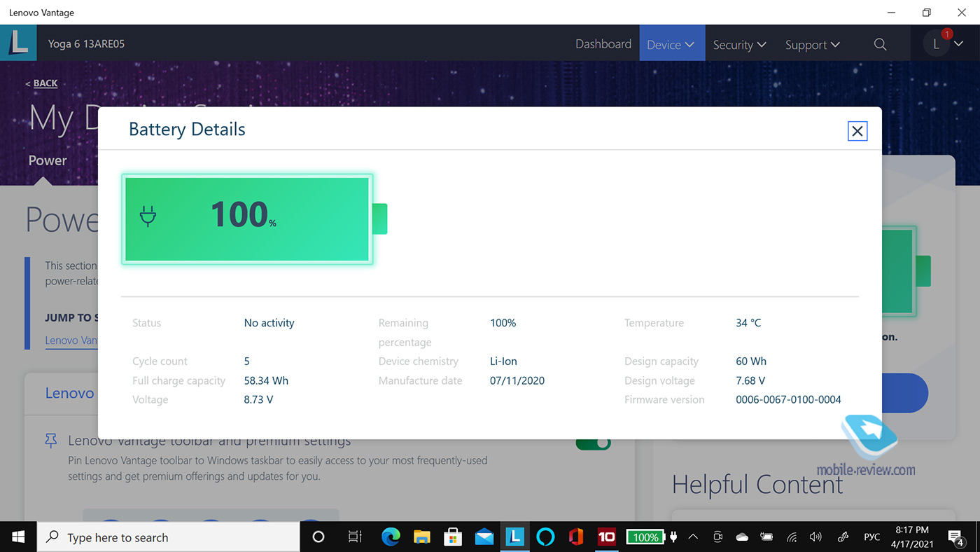Screen dimensions: 980x552
Task: Click the Vantage 100% battery gauge in taskbar
Action: (647, 537)
